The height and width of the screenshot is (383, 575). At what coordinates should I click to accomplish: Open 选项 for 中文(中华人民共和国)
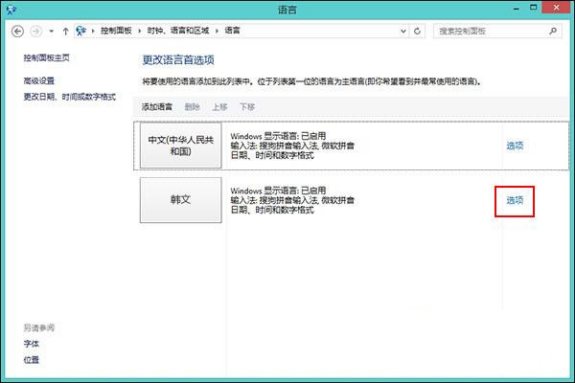point(515,146)
